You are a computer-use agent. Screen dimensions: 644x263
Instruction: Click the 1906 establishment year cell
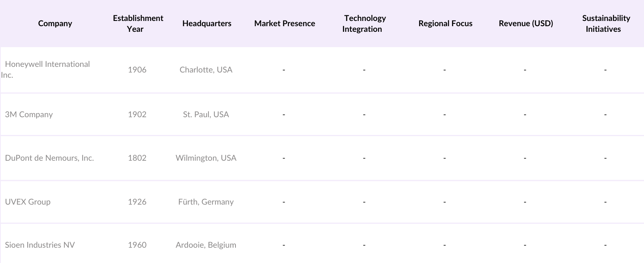point(137,70)
